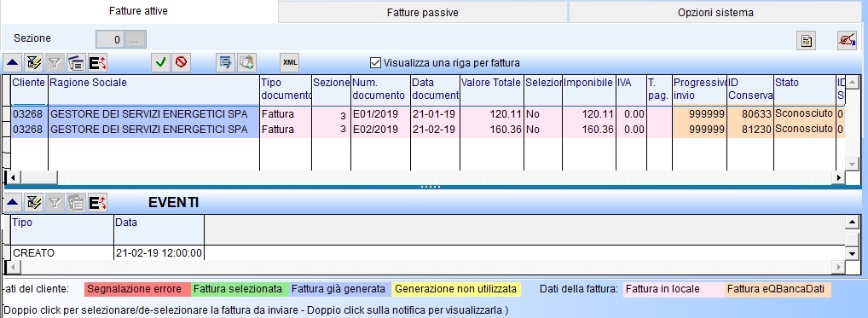Click the invoice grid filter funnel icon
Viewport: 868px width, 318px height.
[x=55, y=63]
